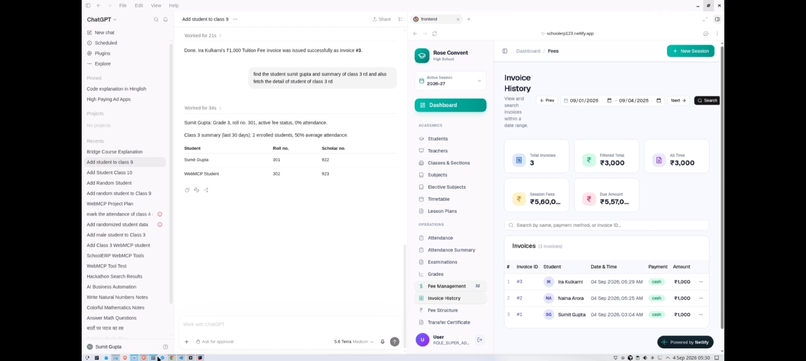806x361 pixels.
Task: Open a new browser tab with plus
Action: pyautogui.click(x=468, y=19)
